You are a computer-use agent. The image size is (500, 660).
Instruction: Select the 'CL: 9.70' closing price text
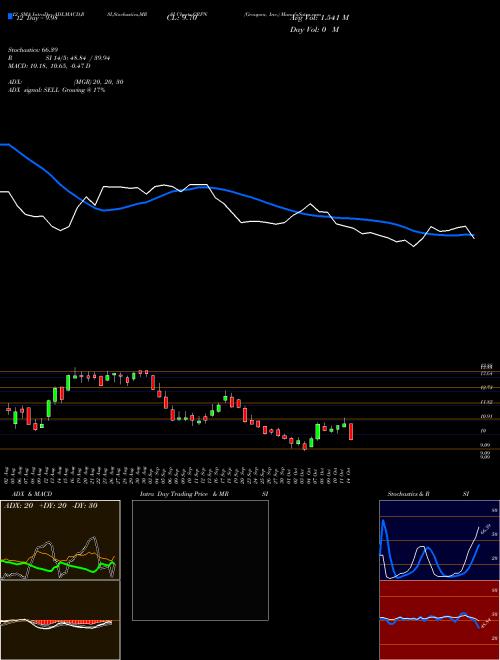tap(182, 18)
